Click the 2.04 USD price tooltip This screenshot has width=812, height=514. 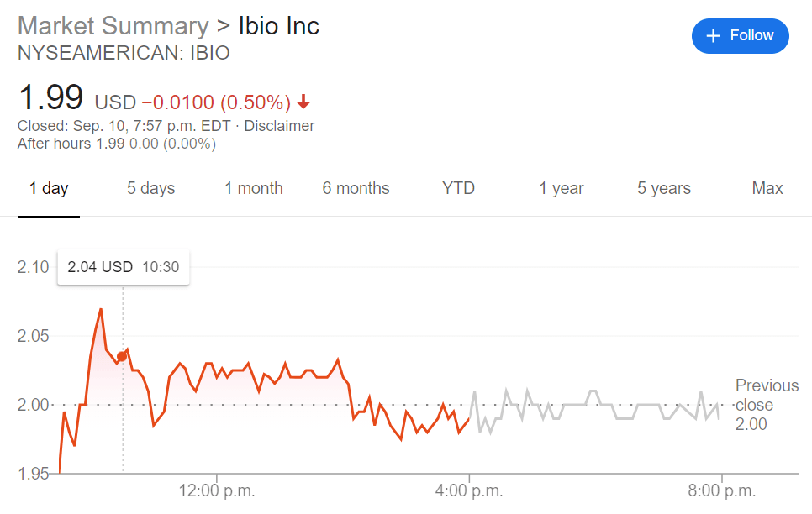point(123,267)
